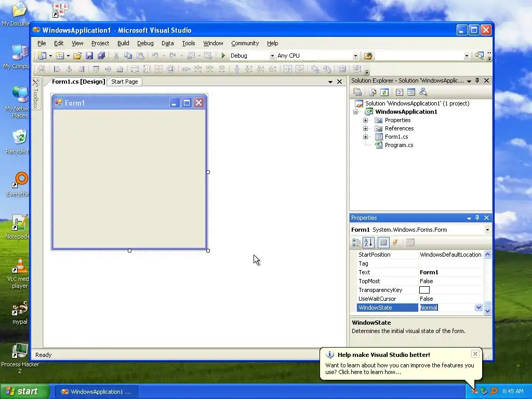This screenshot has width=532, height=399.
Task: Click the Open File folder icon
Action: click(77, 56)
